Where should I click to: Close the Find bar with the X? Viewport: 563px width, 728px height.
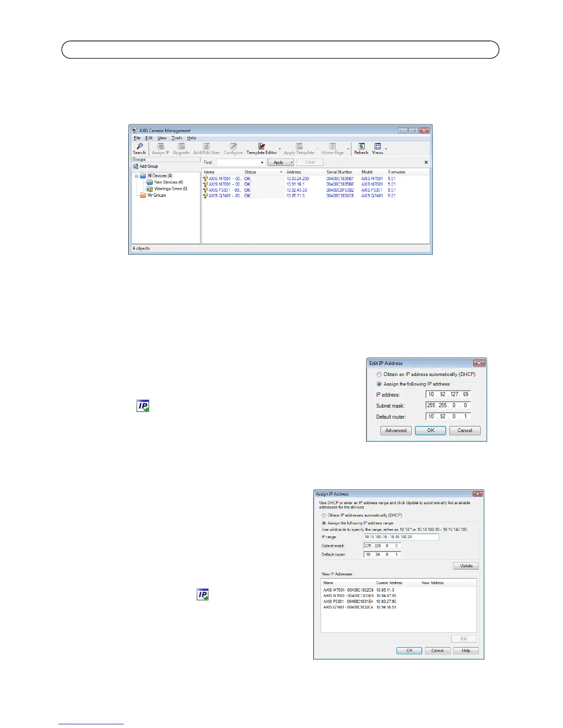click(426, 162)
